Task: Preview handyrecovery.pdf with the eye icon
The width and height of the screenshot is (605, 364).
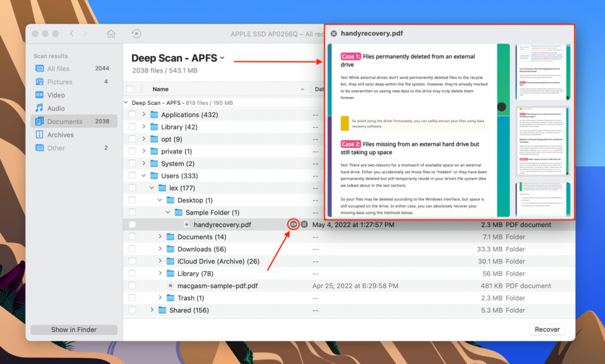Action: point(293,225)
